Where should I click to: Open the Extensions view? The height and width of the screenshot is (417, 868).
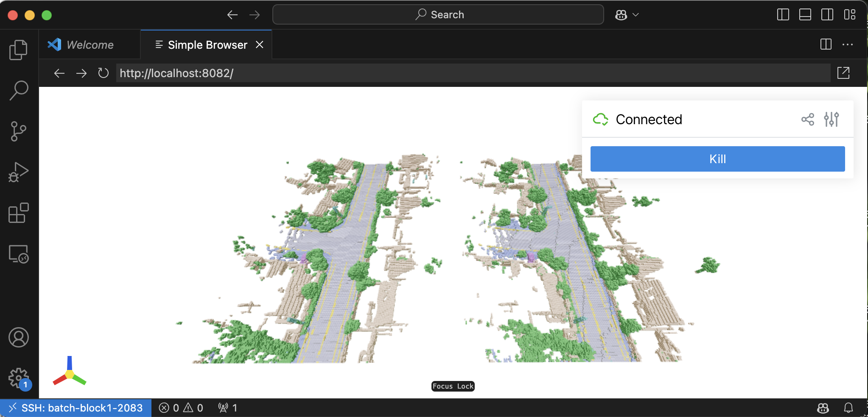[x=19, y=213]
